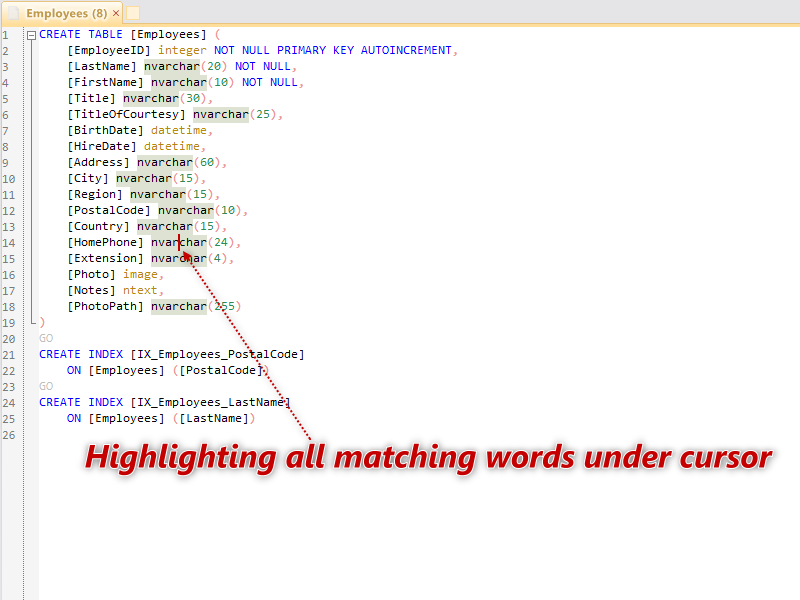
Task: Click ([LastName]) on line 25
Action: [214, 418]
